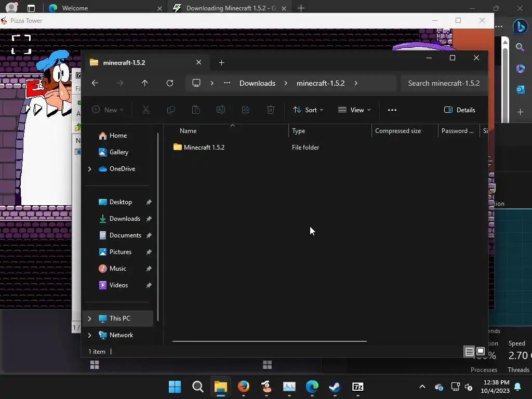Viewport: 532px width, 399px height.
Task: Expand This PC in navigation pane
Action: click(x=89, y=318)
